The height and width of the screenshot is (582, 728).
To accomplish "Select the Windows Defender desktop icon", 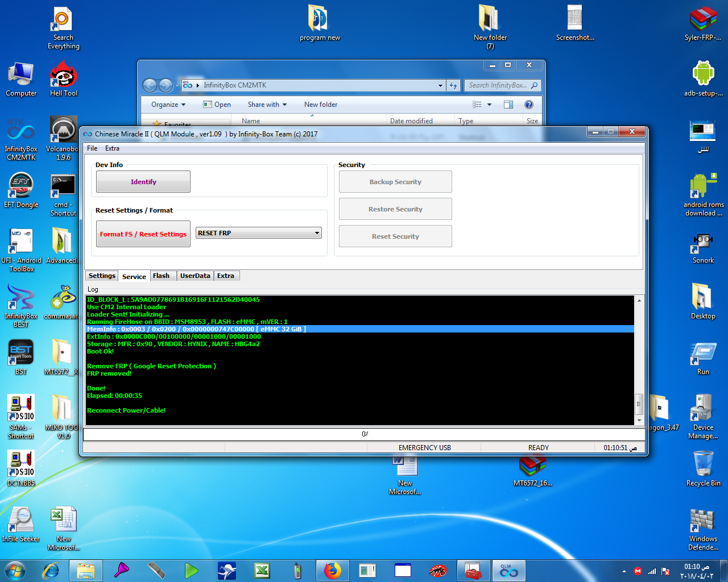I will click(x=703, y=529).
